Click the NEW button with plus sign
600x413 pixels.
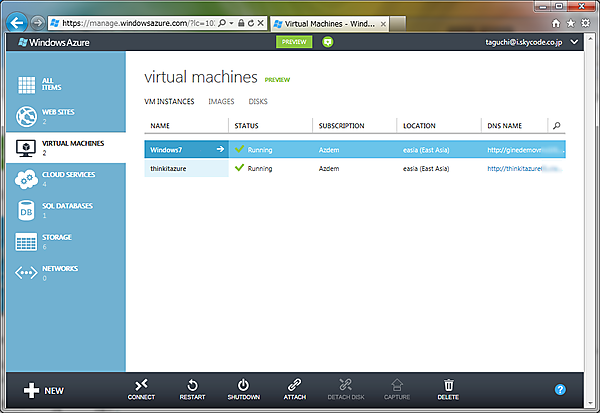[43, 390]
